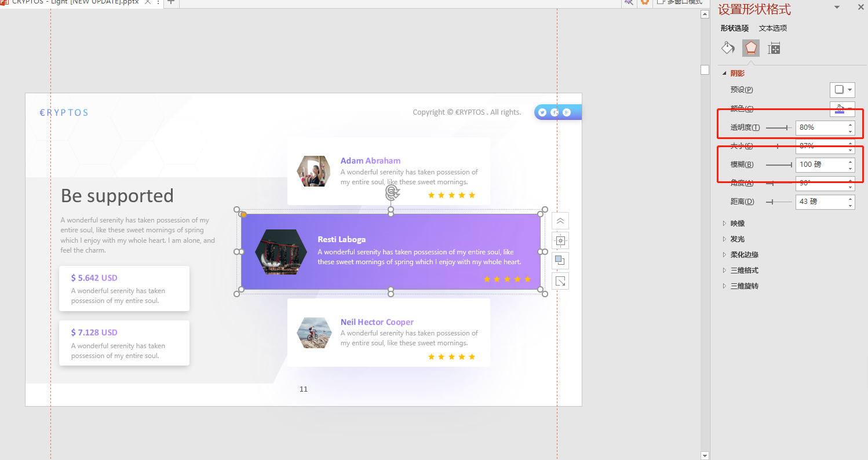
Task: Click the 透明度 transparency slider
Action: point(779,127)
